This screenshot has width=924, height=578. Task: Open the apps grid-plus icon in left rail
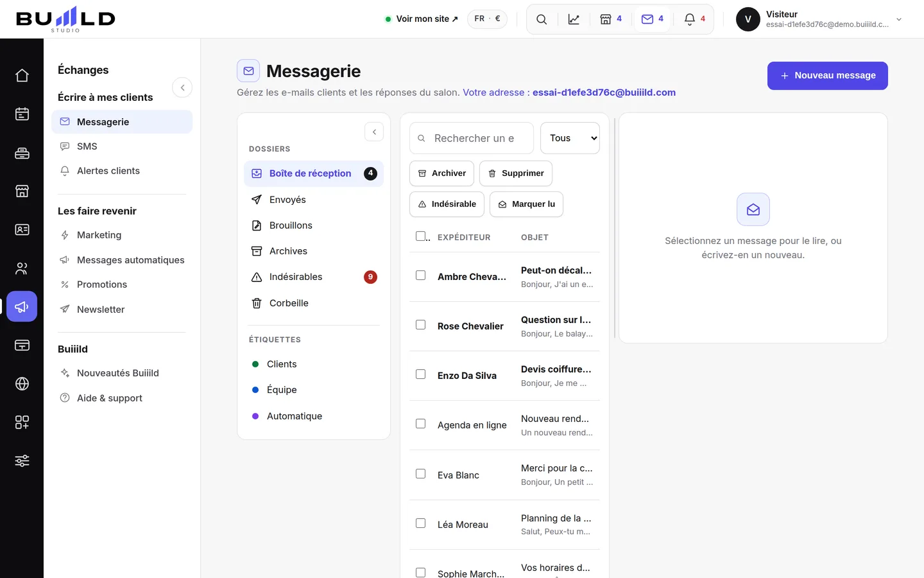pyautogui.click(x=22, y=423)
